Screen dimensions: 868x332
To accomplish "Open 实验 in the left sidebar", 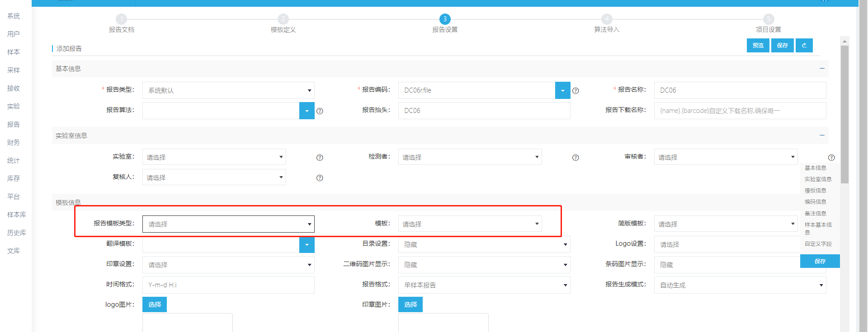I will click(14, 106).
